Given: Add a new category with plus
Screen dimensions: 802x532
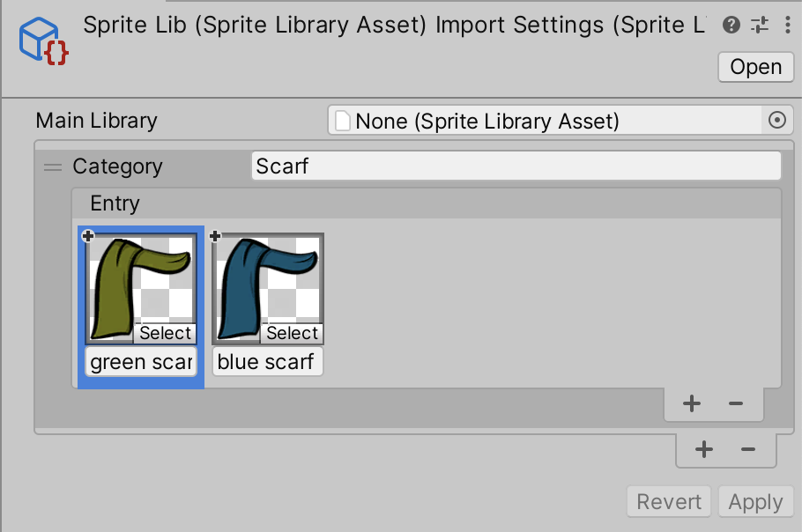Looking at the screenshot, I should [x=703, y=449].
